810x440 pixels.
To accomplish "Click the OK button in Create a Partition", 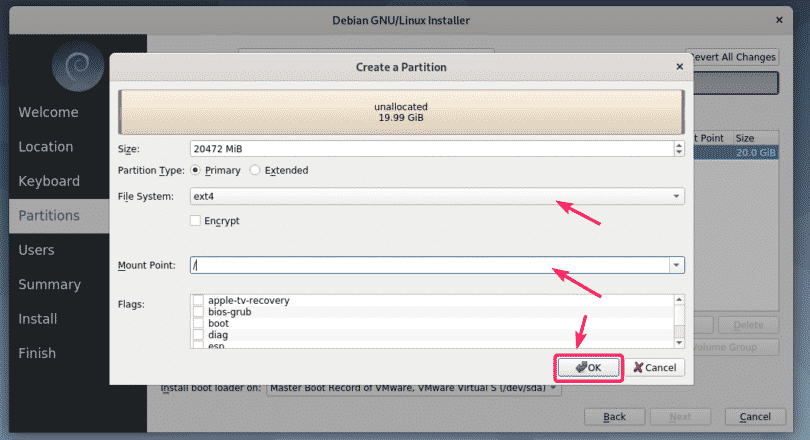I will (x=588, y=368).
